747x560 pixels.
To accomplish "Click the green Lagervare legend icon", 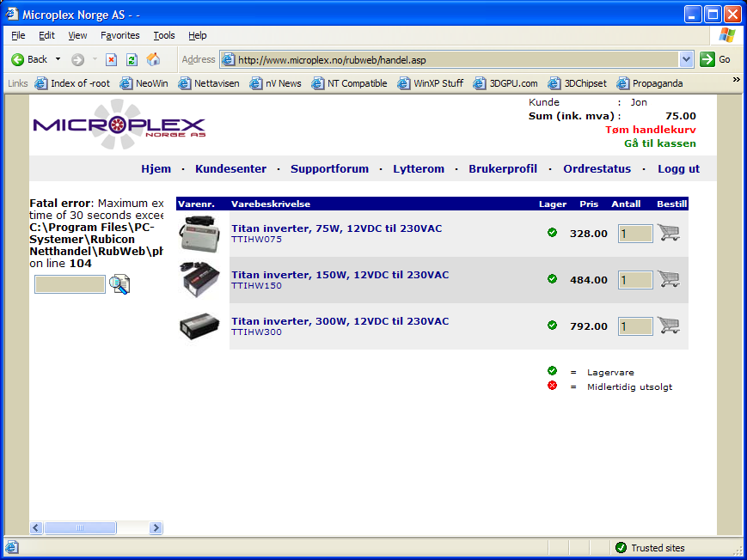I will [x=552, y=371].
